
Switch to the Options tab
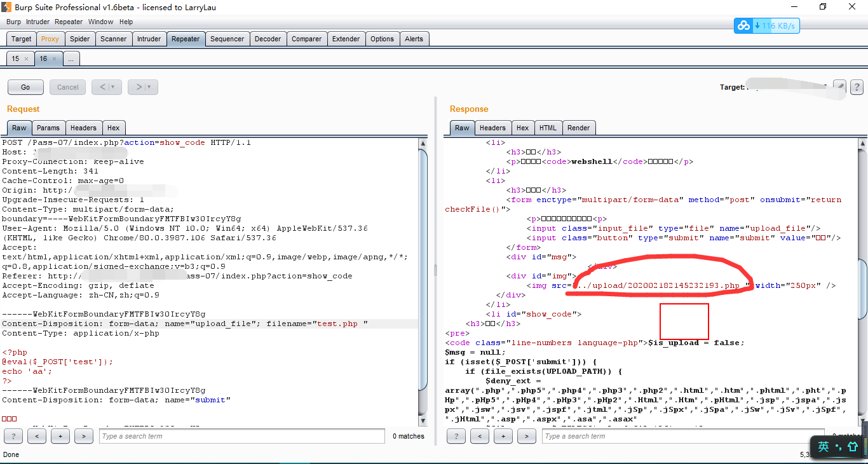(x=382, y=39)
